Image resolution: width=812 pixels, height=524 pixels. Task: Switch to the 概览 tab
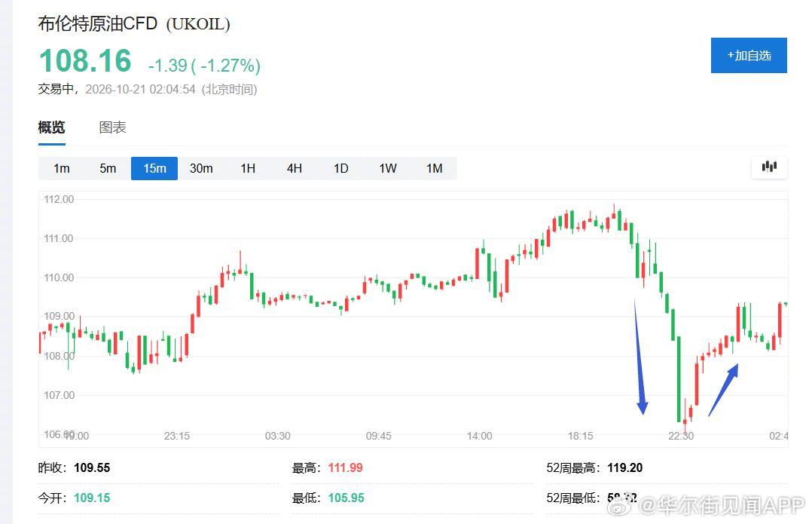[52, 127]
